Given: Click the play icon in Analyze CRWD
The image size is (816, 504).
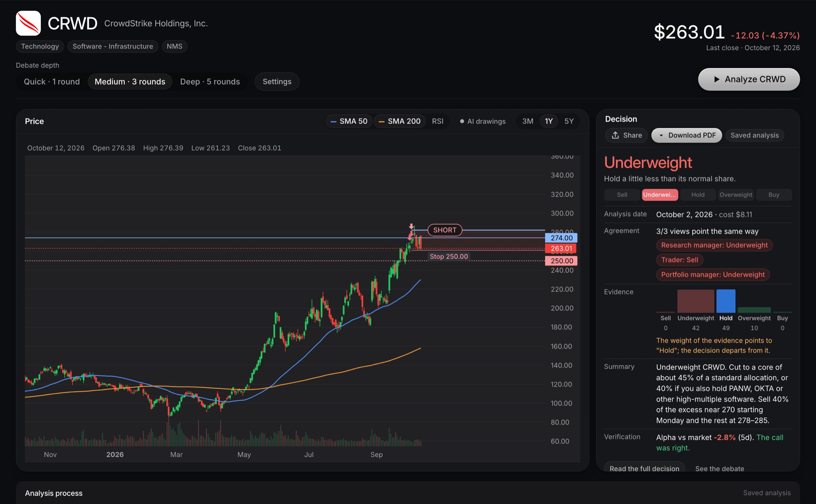Looking at the screenshot, I should pos(717,79).
